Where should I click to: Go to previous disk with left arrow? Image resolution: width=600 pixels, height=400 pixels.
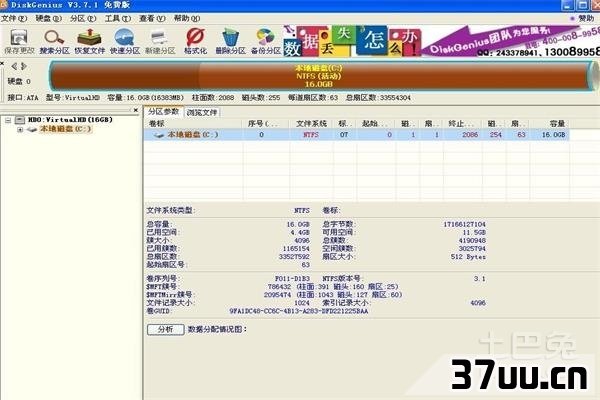tap(14, 66)
